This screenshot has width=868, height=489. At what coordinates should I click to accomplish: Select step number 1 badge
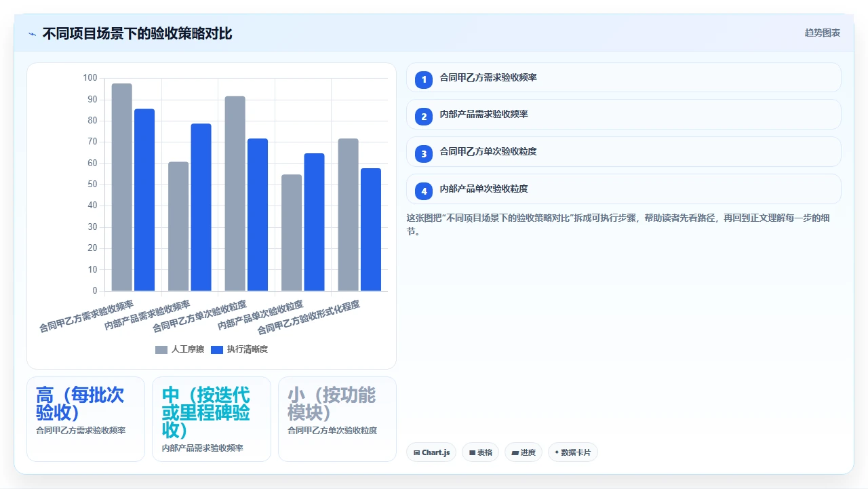(424, 79)
